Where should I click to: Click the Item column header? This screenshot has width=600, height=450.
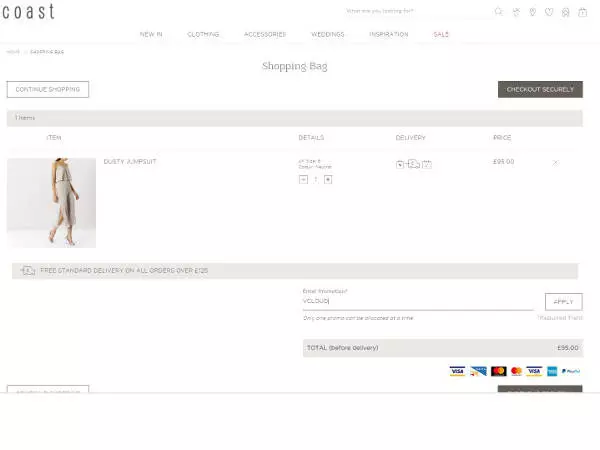coord(54,137)
